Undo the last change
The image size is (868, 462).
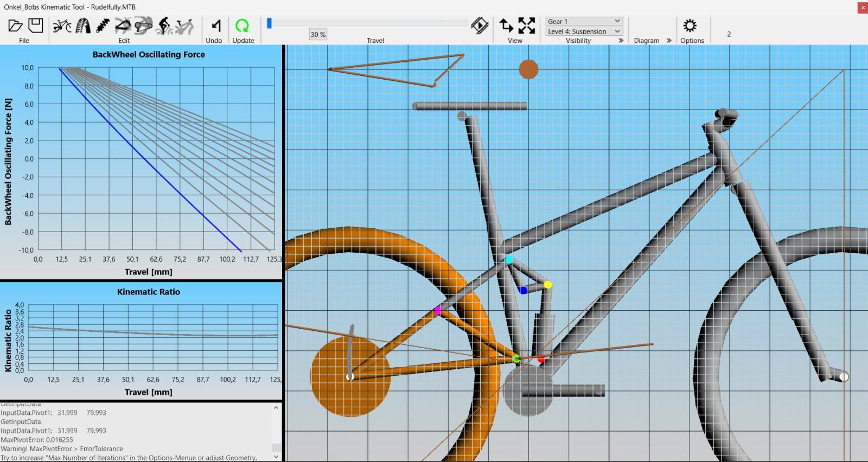point(215,25)
